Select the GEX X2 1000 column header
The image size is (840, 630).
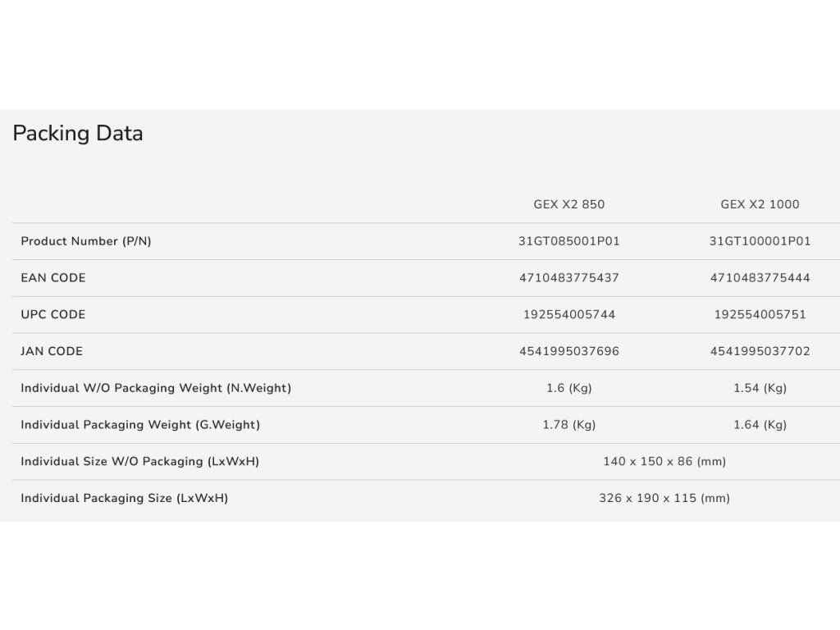(760, 204)
